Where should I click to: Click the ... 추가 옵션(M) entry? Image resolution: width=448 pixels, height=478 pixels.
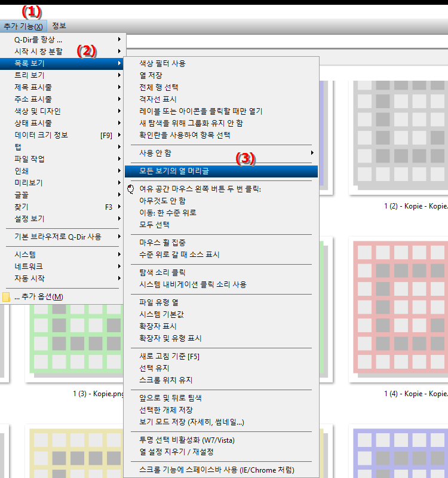point(63,296)
